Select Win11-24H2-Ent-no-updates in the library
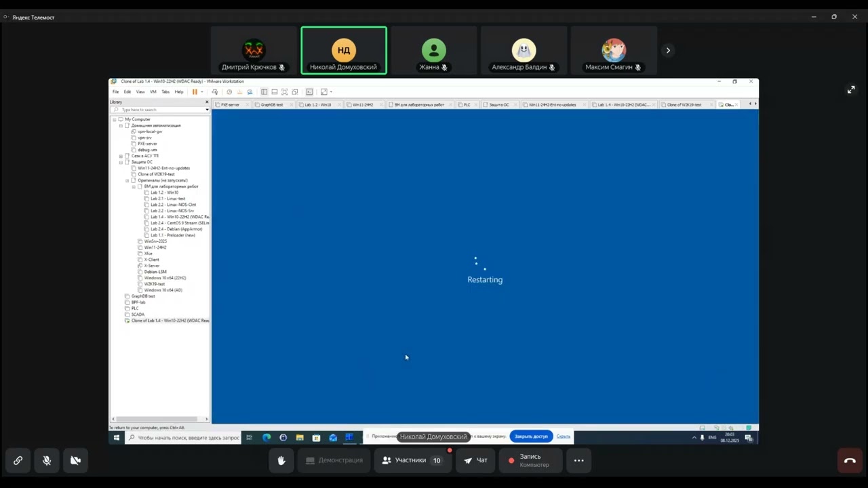This screenshot has height=488, width=868. click(163, 168)
